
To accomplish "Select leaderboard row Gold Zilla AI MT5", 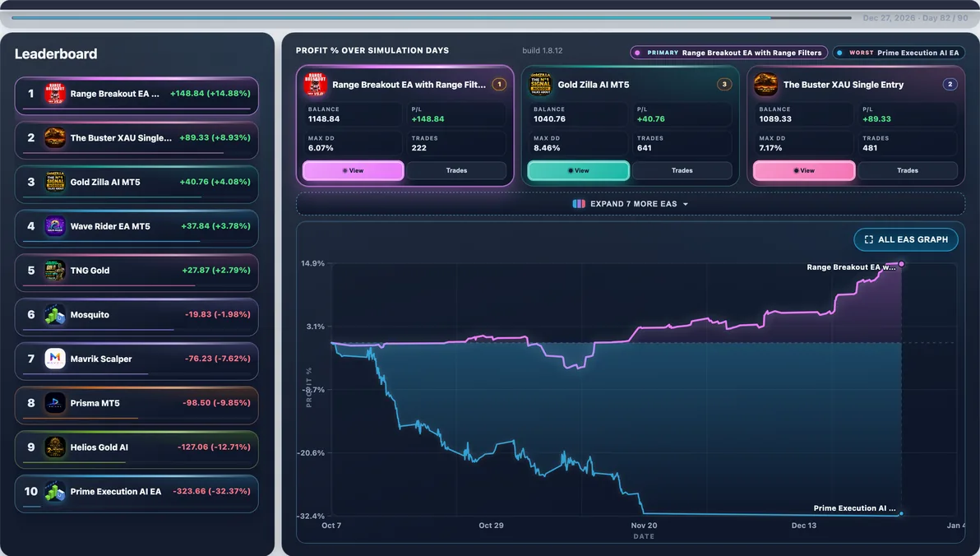I will (x=136, y=184).
